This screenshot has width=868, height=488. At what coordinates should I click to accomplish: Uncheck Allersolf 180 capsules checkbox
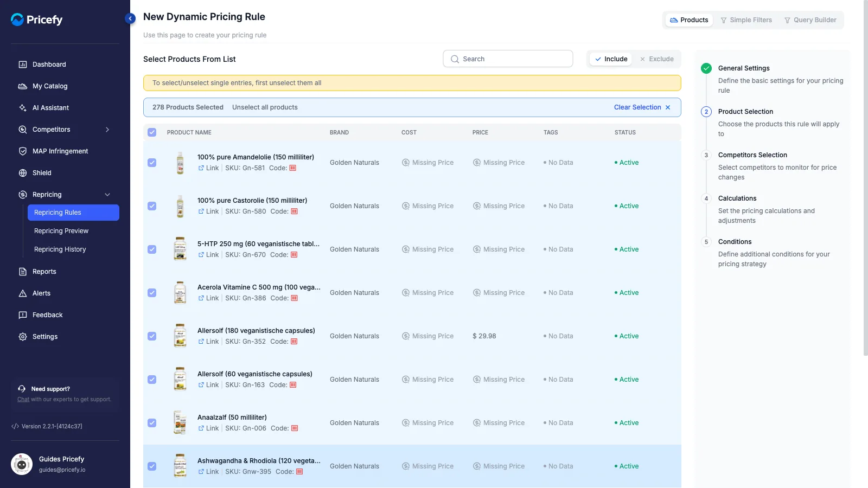tap(152, 336)
